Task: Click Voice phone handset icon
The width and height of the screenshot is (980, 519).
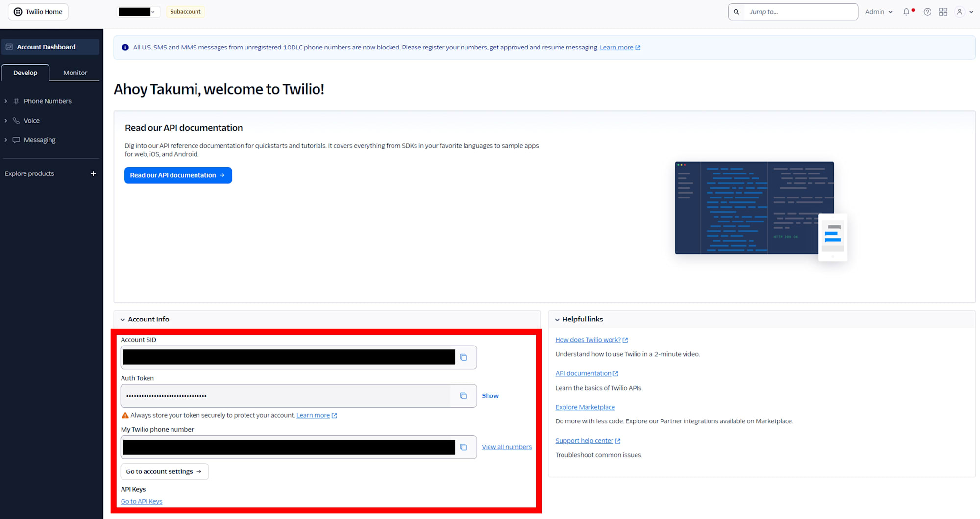Action: [16, 121]
